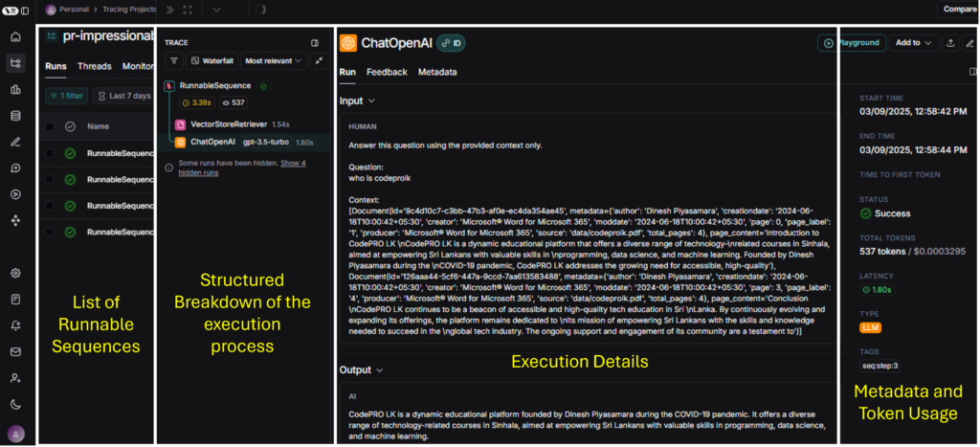Click the fullscreen expand icon in top bar
The height and width of the screenshot is (447, 980).
pos(188,10)
